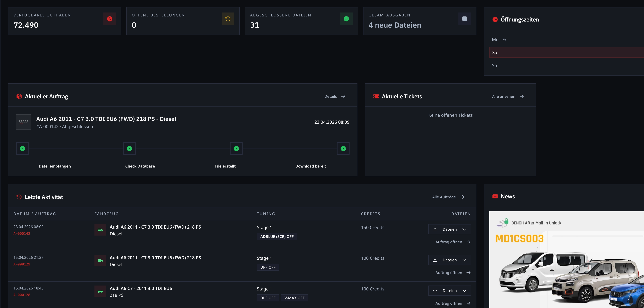Click the Audi logo thumbnail in current order

(x=24, y=122)
